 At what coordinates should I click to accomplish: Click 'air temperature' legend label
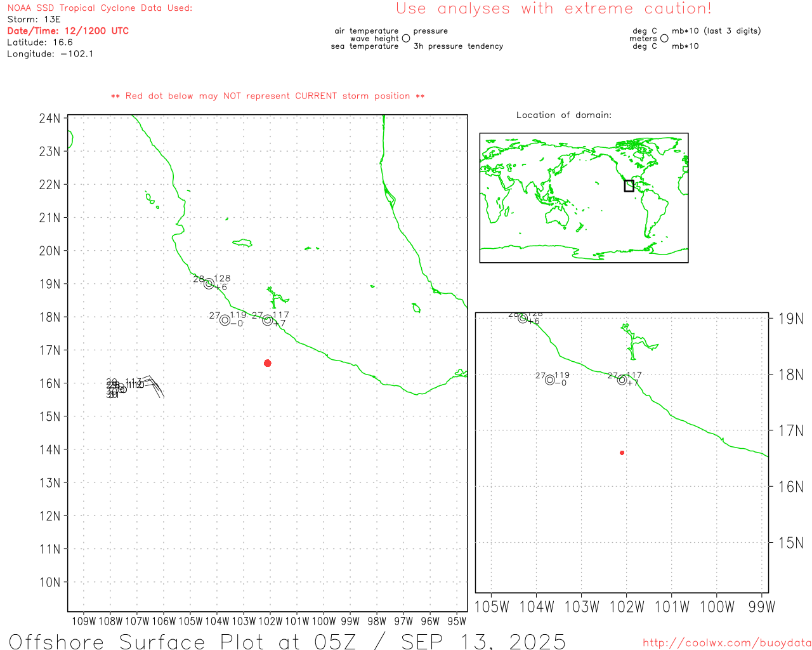367,31
